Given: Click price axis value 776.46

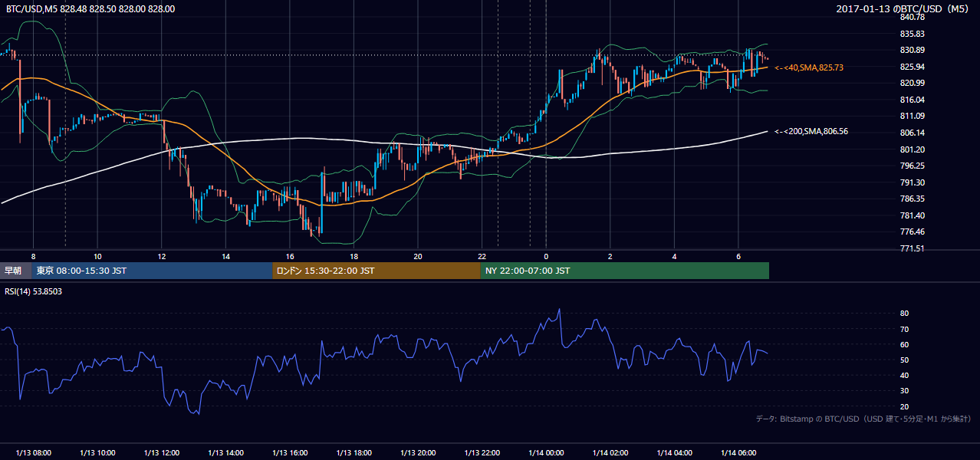Looking at the screenshot, I should [913, 232].
